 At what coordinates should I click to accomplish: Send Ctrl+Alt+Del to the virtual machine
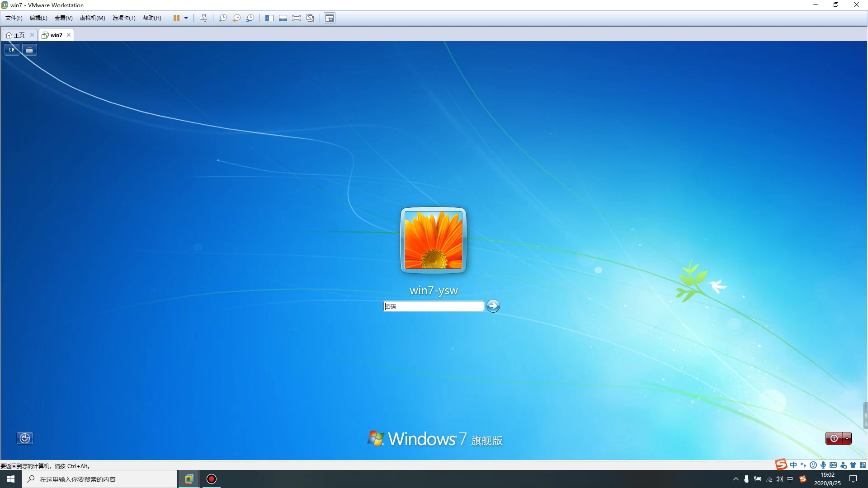tap(203, 18)
